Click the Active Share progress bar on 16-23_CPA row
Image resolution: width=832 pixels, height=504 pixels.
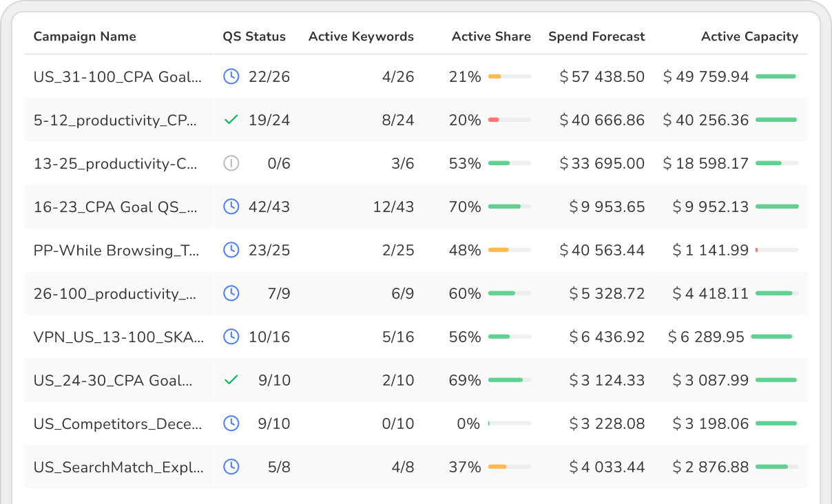click(x=508, y=207)
